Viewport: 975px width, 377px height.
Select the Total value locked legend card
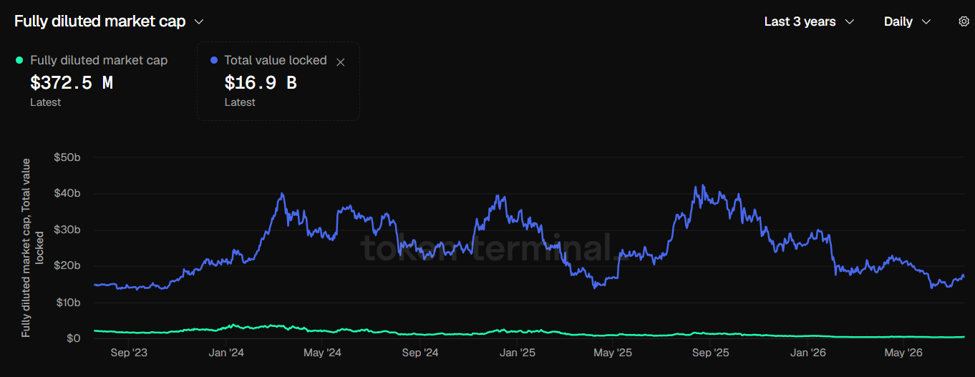(278, 81)
